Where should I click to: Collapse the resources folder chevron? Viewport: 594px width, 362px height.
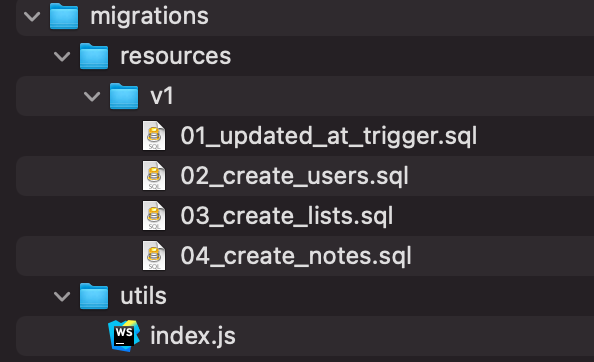[x=62, y=56]
